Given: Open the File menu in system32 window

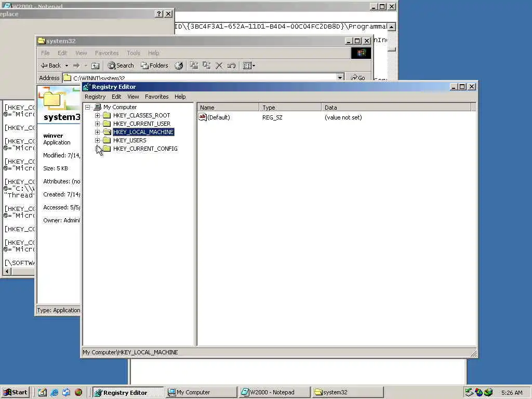Looking at the screenshot, I should [x=45, y=53].
